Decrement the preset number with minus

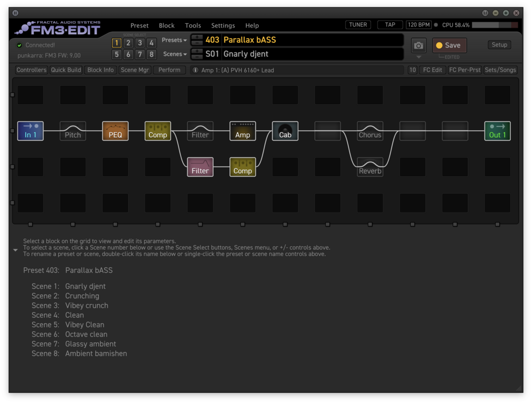click(x=197, y=42)
